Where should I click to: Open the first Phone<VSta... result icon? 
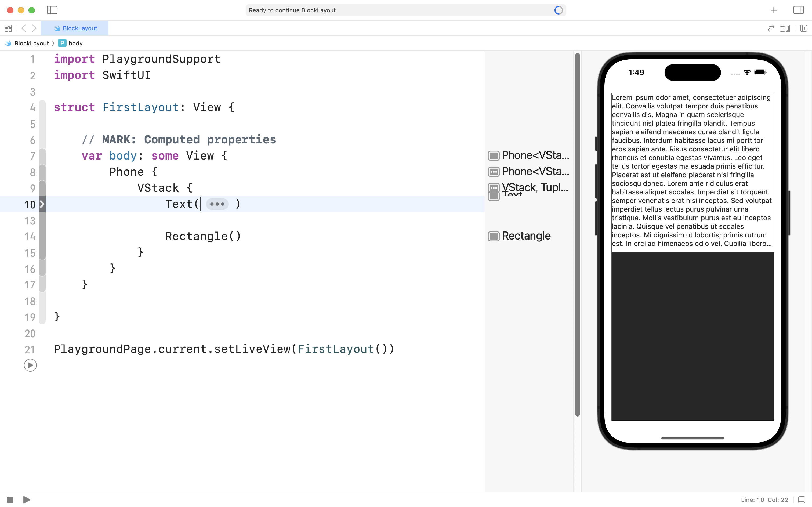pos(494,155)
